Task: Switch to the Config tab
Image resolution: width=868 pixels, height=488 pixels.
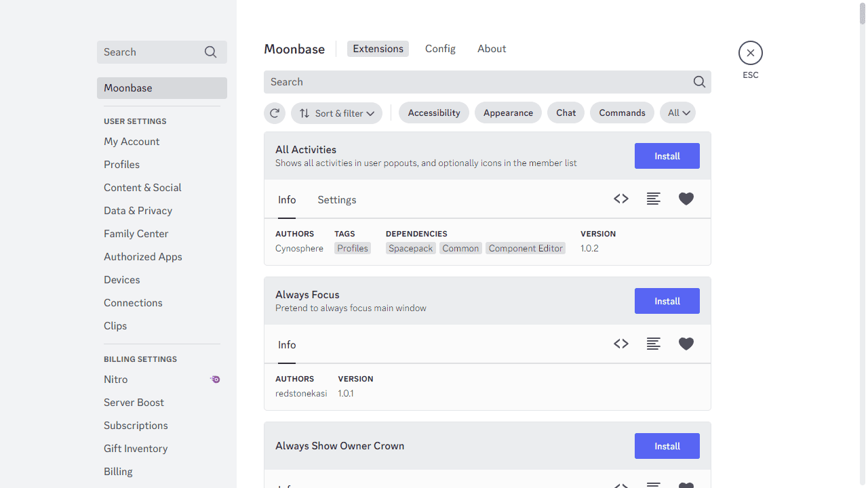Action: pos(440,49)
